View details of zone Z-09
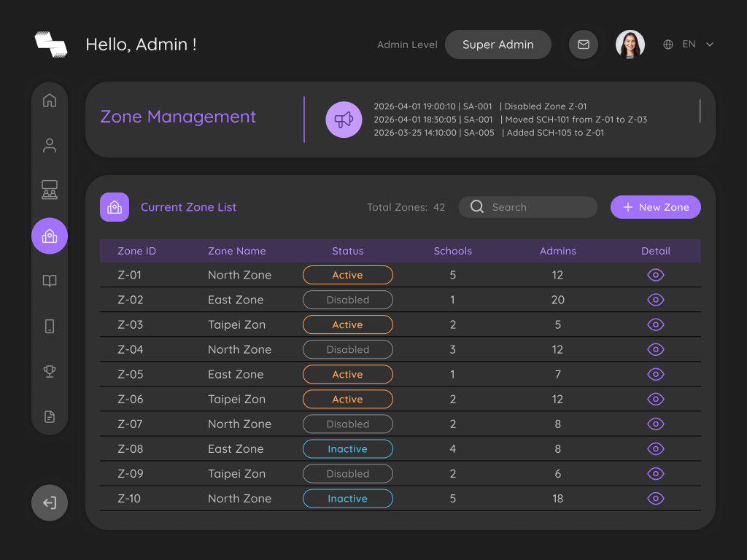 click(x=656, y=473)
